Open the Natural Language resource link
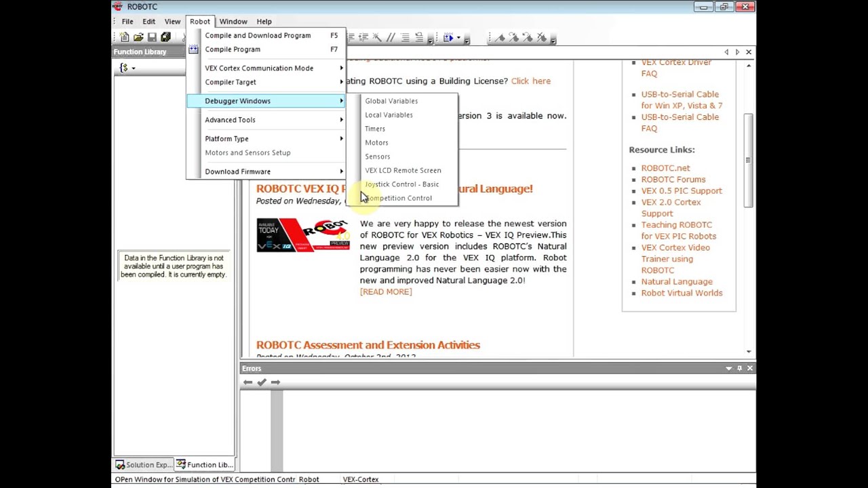The height and width of the screenshot is (488, 868). pos(677,282)
